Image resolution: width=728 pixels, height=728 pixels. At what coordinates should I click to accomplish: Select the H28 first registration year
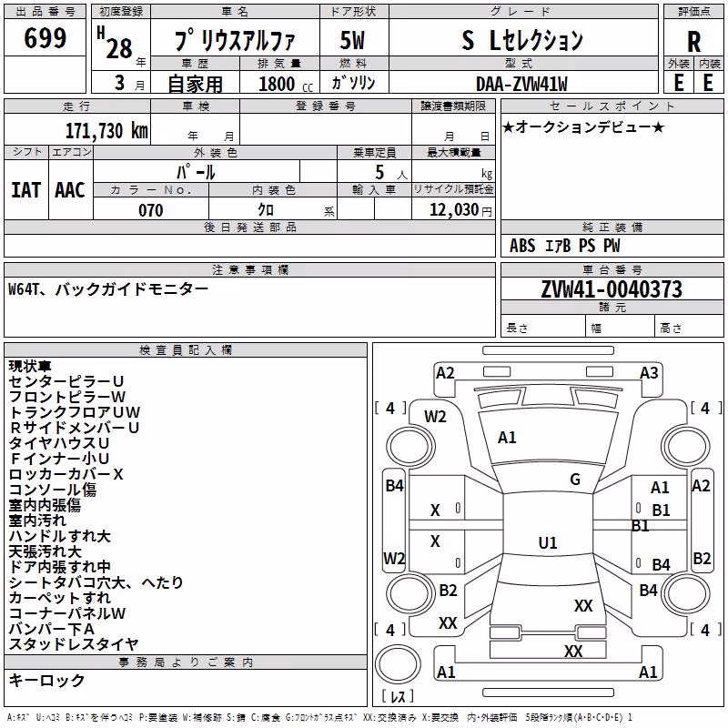(x=116, y=44)
